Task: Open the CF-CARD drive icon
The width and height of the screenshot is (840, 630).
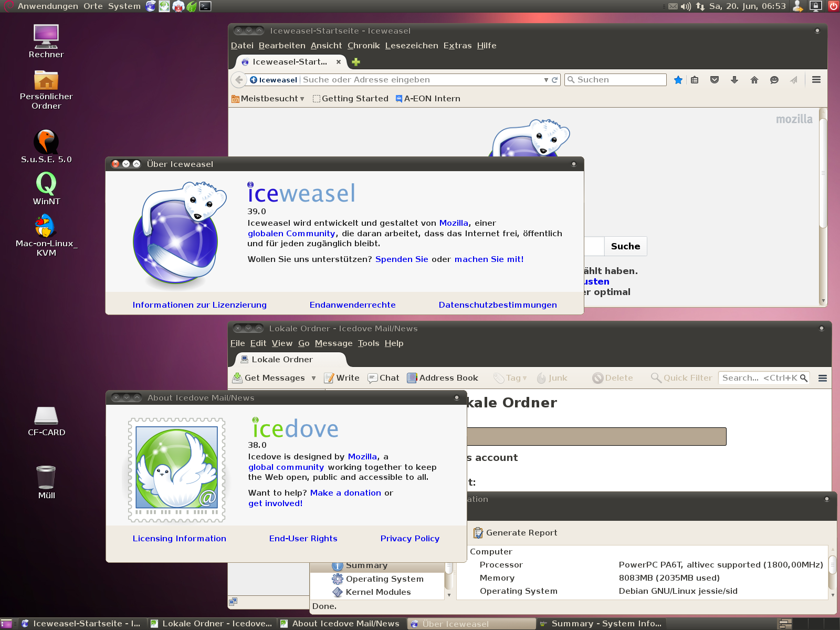Action: click(46, 416)
